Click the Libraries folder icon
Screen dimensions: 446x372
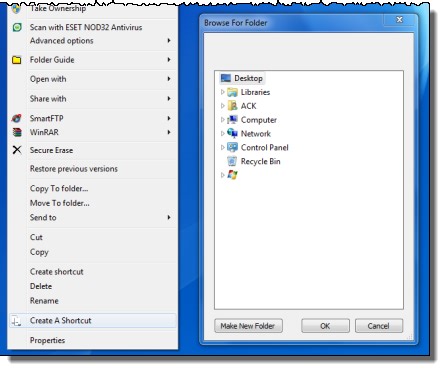(x=232, y=92)
